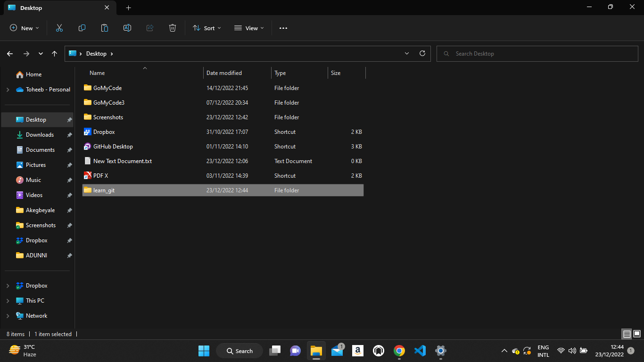Click the Copy icon in toolbar
Image resolution: width=644 pixels, height=362 pixels.
(82, 28)
